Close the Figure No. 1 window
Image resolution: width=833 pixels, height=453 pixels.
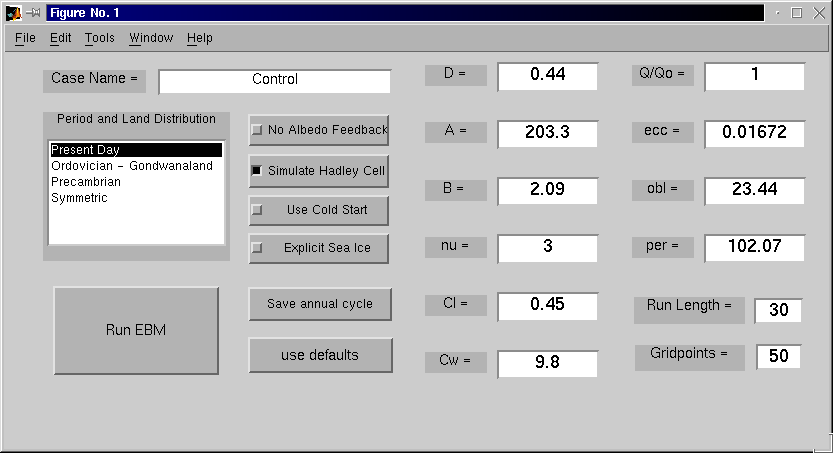pos(819,13)
